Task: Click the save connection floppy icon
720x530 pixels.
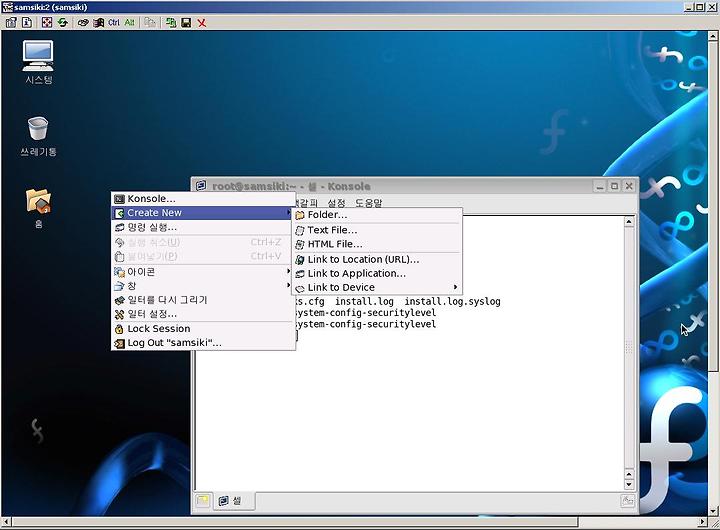Action: coord(186,22)
